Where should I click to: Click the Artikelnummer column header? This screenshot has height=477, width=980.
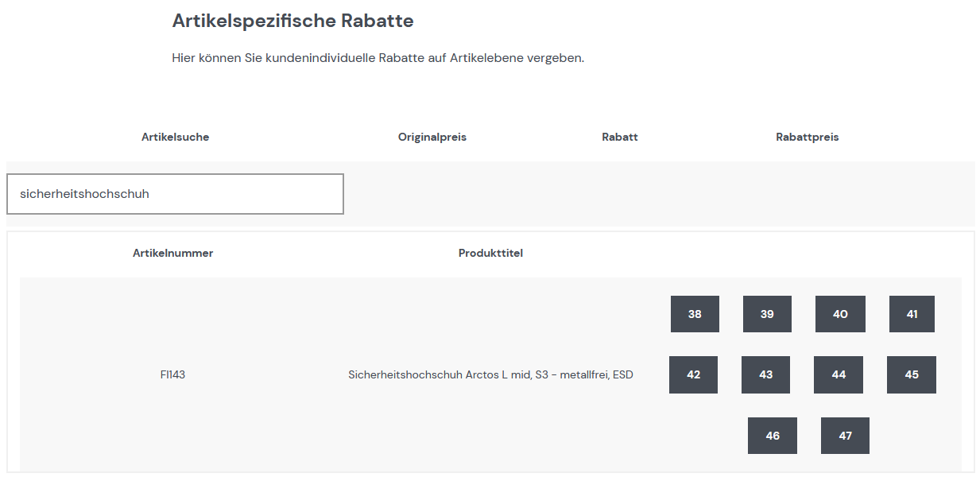point(172,254)
